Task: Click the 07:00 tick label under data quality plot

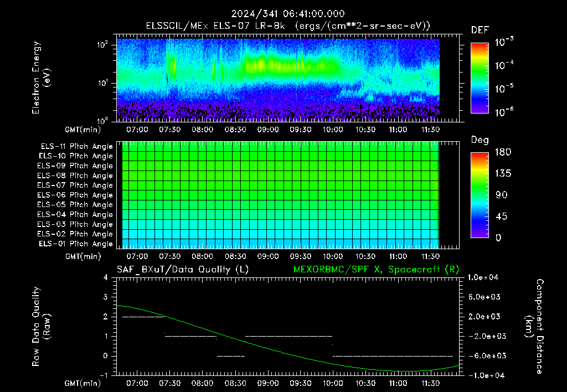Action: click(137, 383)
